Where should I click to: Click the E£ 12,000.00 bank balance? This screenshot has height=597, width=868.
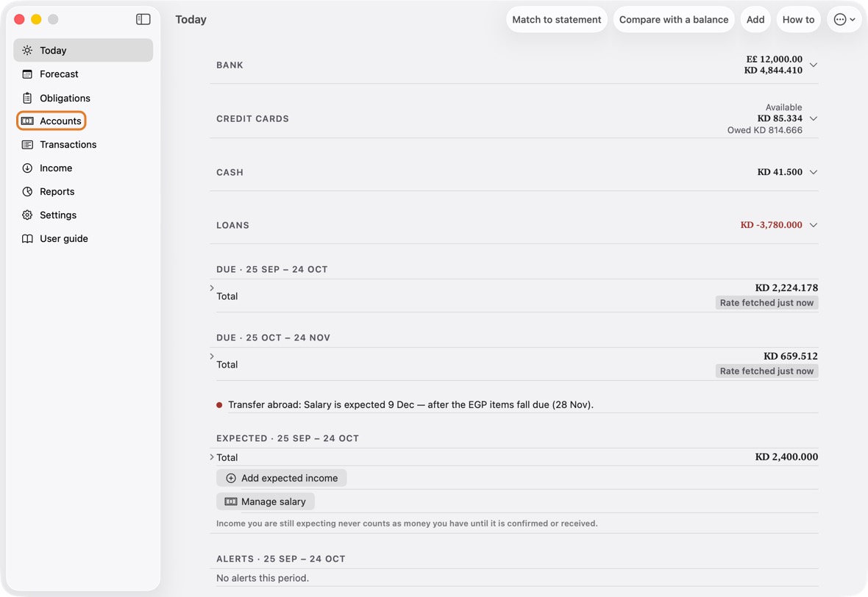point(774,60)
